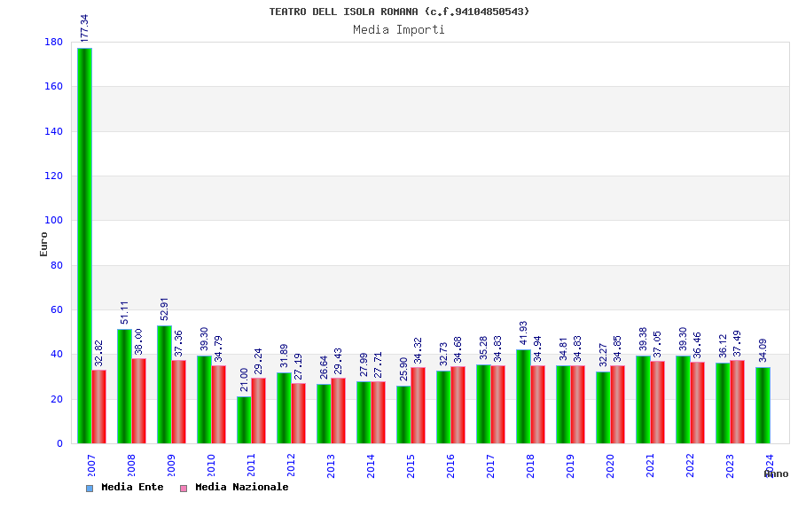
Task: Click the 34.09 value label above 2024
Action: [763, 351]
